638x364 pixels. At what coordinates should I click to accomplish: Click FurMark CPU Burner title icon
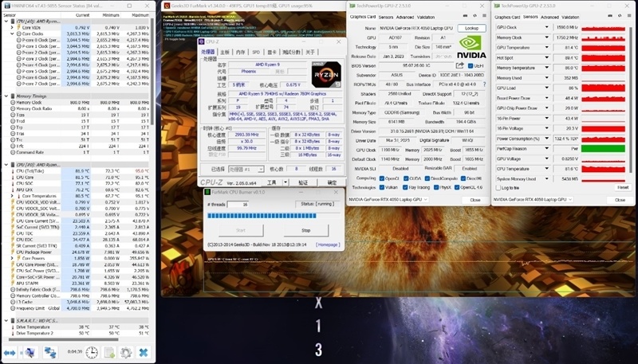tap(207, 192)
